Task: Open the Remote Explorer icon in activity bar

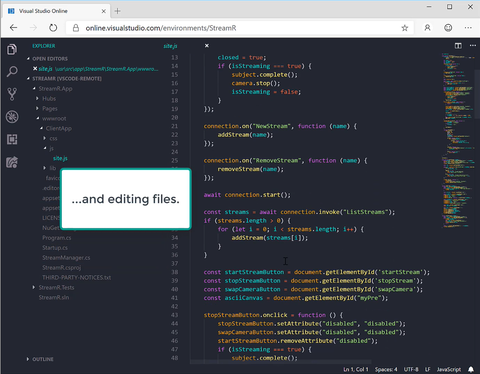Action: point(12,162)
